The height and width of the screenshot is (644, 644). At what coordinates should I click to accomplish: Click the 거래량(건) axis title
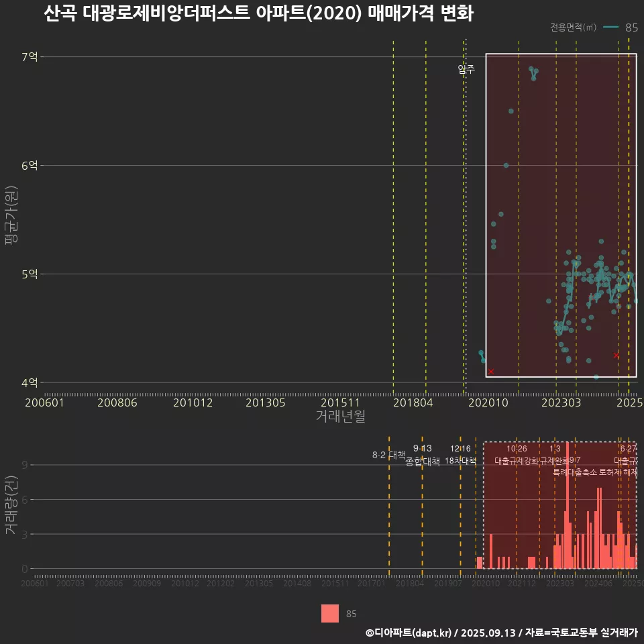tap(11, 504)
